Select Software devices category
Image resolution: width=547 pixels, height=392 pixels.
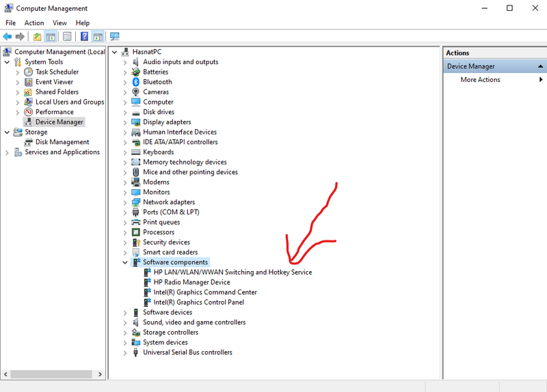coord(168,313)
